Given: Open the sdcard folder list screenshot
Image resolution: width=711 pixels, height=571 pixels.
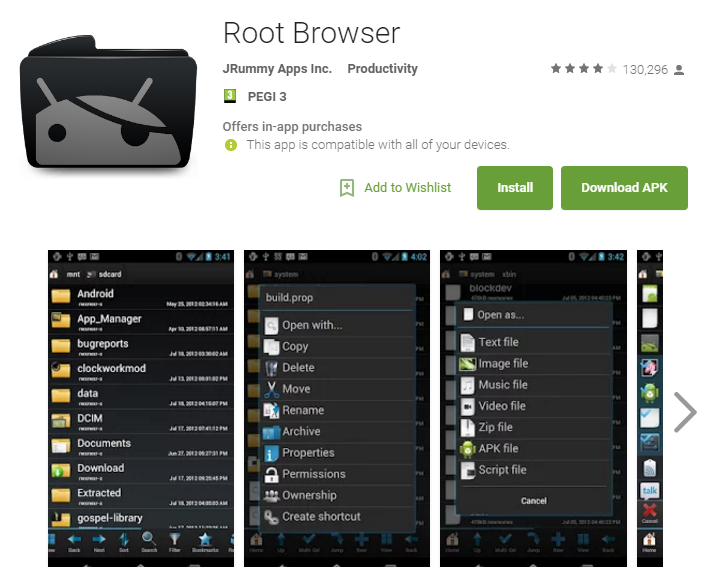Looking at the screenshot, I should [x=141, y=408].
